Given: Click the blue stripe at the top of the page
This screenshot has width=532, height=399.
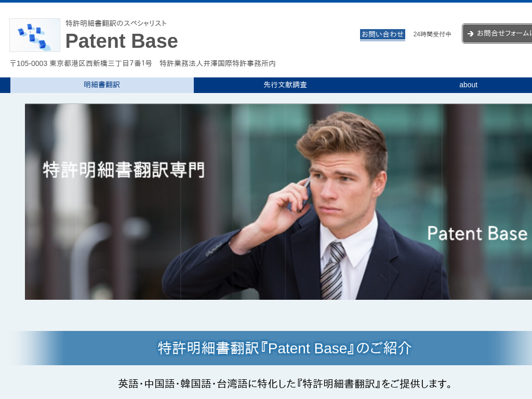Looking at the screenshot, I should tap(266, 2).
